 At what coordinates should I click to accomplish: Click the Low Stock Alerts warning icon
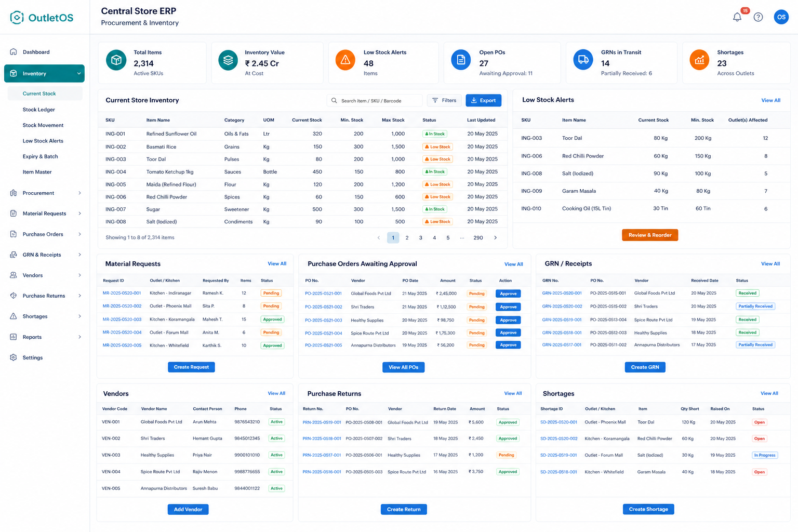(345, 60)
